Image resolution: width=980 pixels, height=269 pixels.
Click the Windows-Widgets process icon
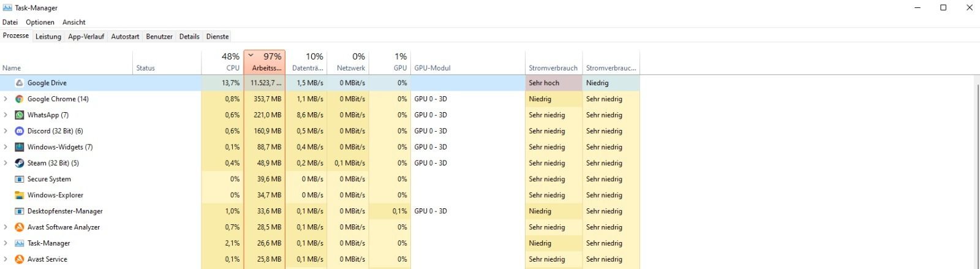pos(20,147)
